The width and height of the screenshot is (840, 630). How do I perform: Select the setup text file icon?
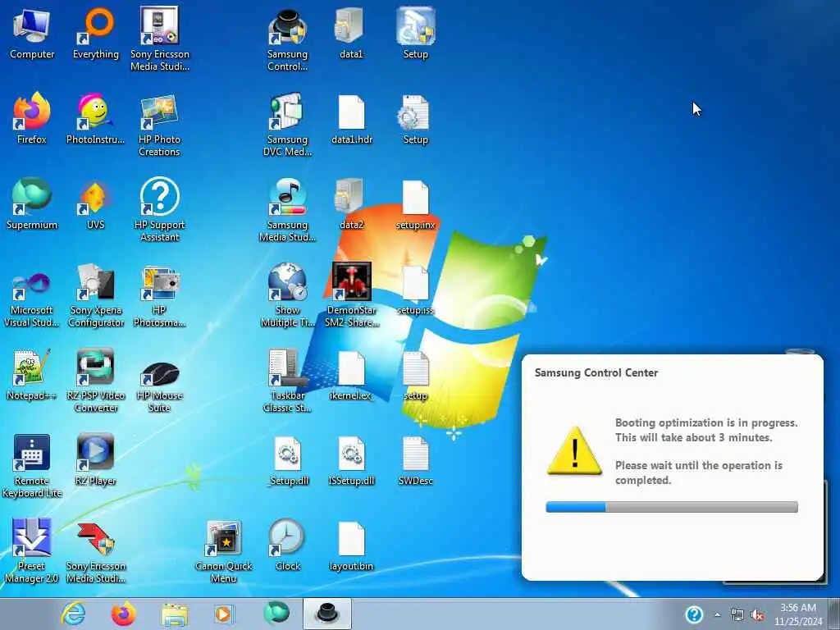pos(415,374)
